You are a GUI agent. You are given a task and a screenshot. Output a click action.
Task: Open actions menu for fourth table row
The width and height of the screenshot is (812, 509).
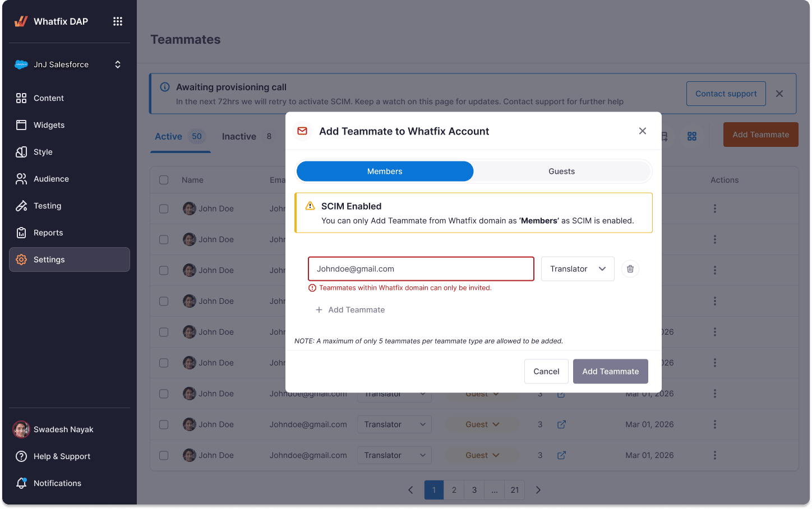714,301
